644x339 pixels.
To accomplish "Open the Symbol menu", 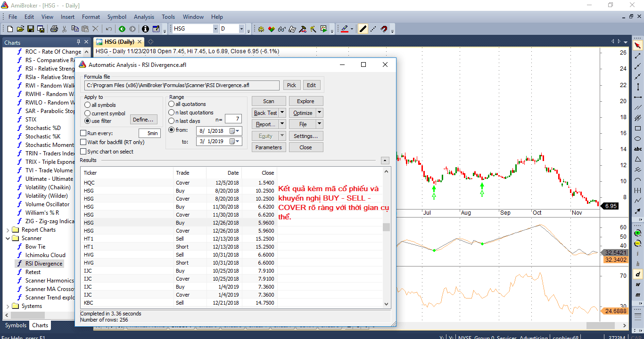I will point(117,17).
